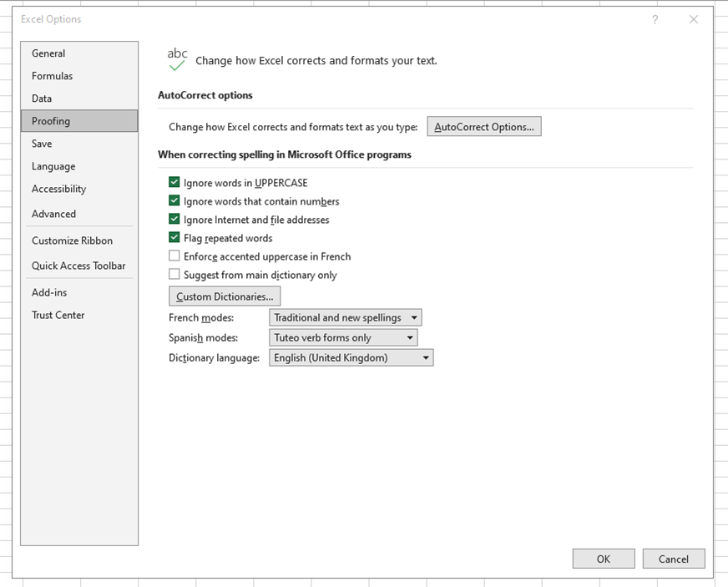Switch to the Formulas category
This screenshot has width=728, height=587.
[x=52, y=75]
